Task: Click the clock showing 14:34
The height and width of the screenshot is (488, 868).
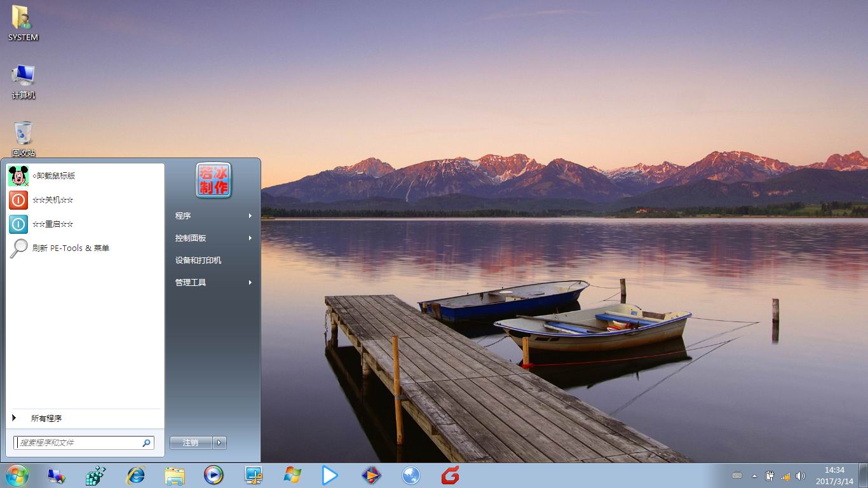Action: (x=834, y=476)
